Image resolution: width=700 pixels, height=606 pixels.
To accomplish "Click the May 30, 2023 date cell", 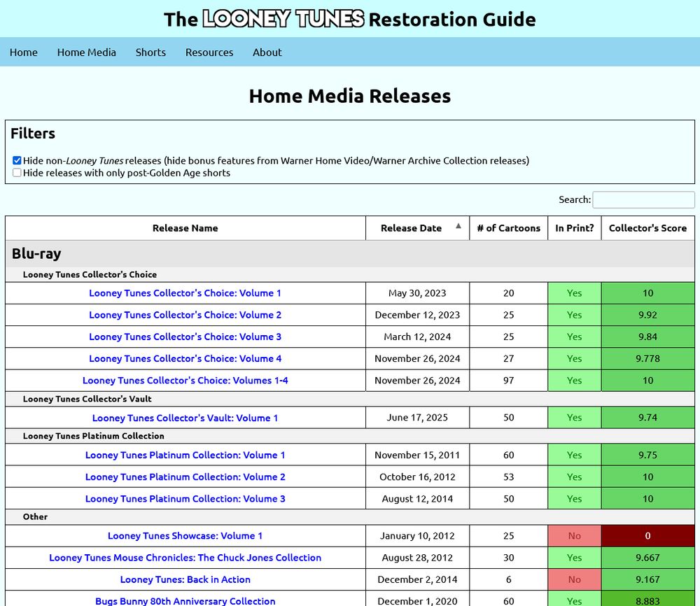I will (417, 293).
